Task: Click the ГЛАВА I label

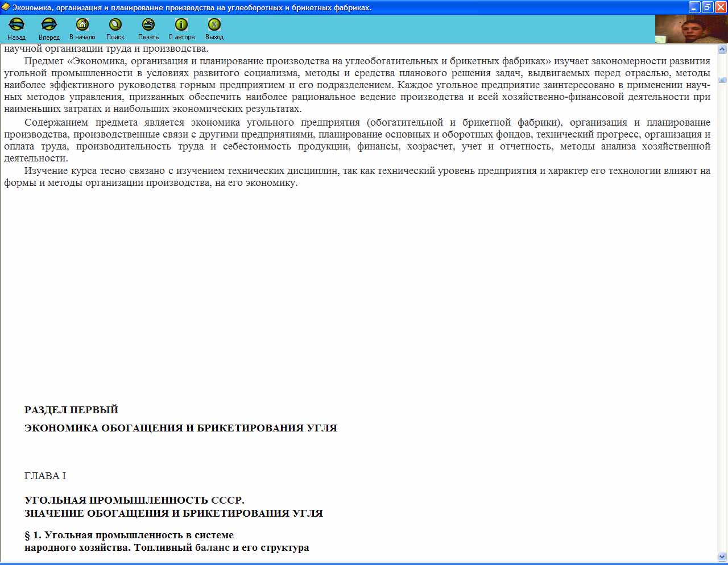Action: [x=45, y=476]
